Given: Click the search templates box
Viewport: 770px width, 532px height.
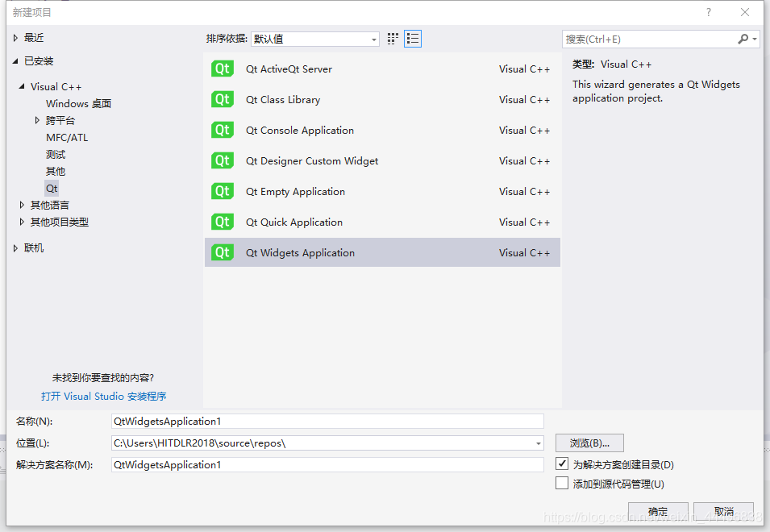Looking at the screenshot, I should pyautogui.click(x=649, y=39).
